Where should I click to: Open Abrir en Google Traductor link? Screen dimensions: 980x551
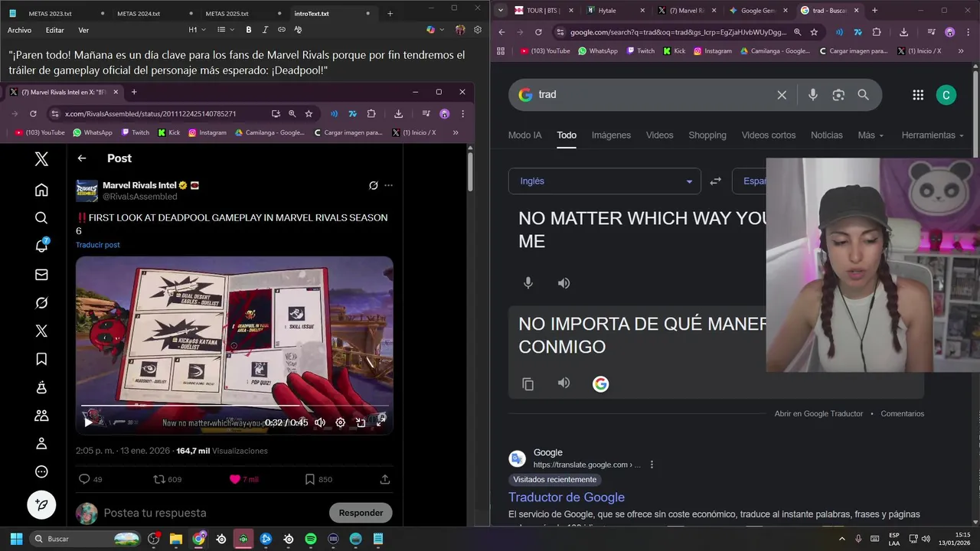click(818, 414)
